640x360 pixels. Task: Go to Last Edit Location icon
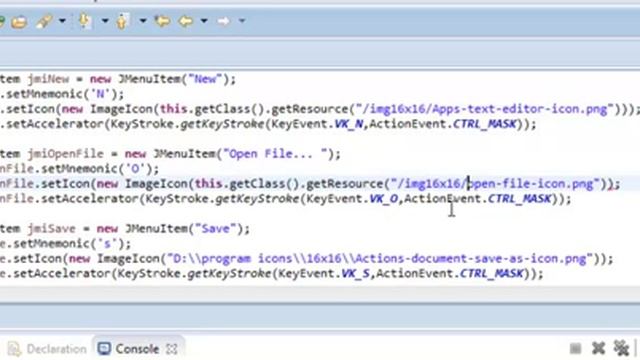pos(162,20)
